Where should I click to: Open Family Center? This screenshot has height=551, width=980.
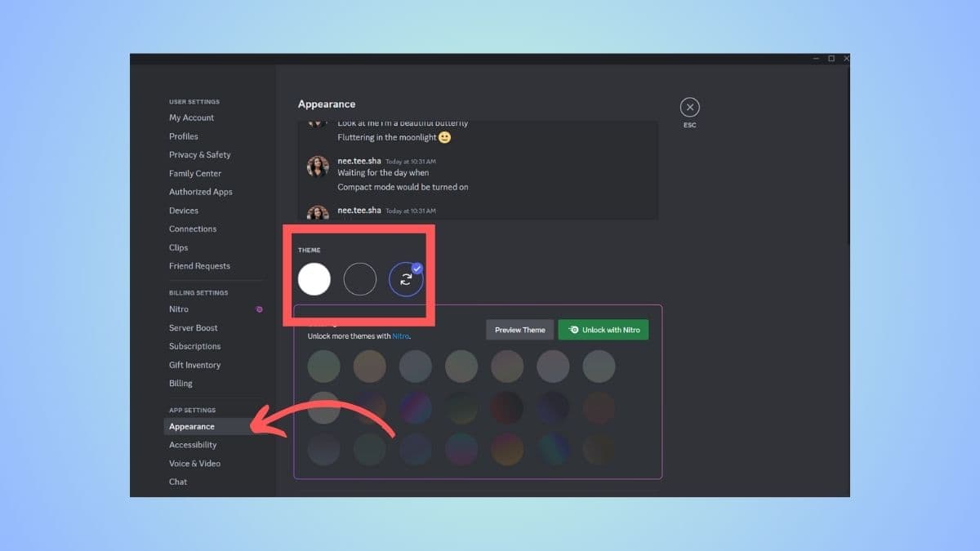tap(195, 173)
